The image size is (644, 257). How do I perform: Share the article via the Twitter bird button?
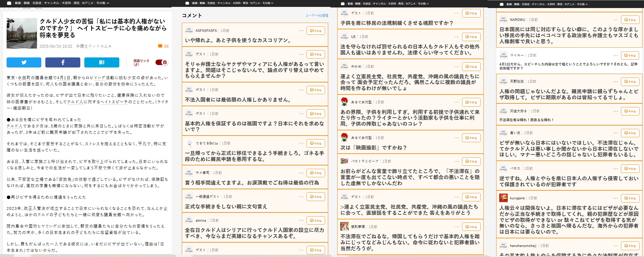pos(24,62)
